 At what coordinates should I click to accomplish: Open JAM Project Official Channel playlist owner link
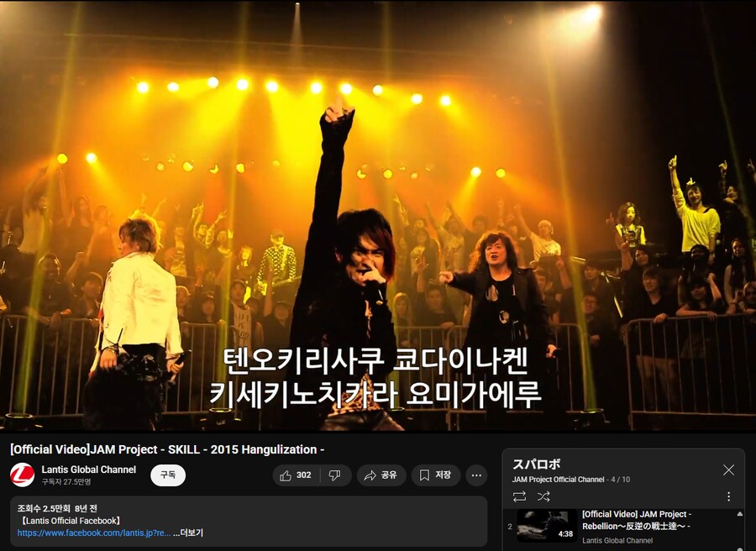click(558, 480)
